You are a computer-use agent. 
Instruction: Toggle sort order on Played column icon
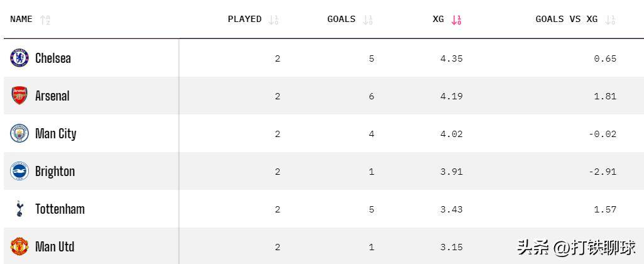pyautogui.click(x=273, y=19)
